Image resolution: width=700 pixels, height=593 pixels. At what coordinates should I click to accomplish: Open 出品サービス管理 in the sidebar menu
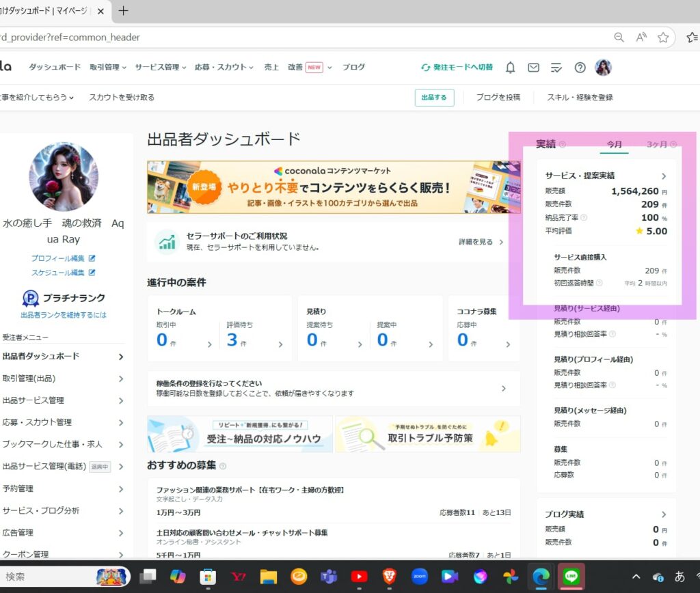click(x=33, y=400)
